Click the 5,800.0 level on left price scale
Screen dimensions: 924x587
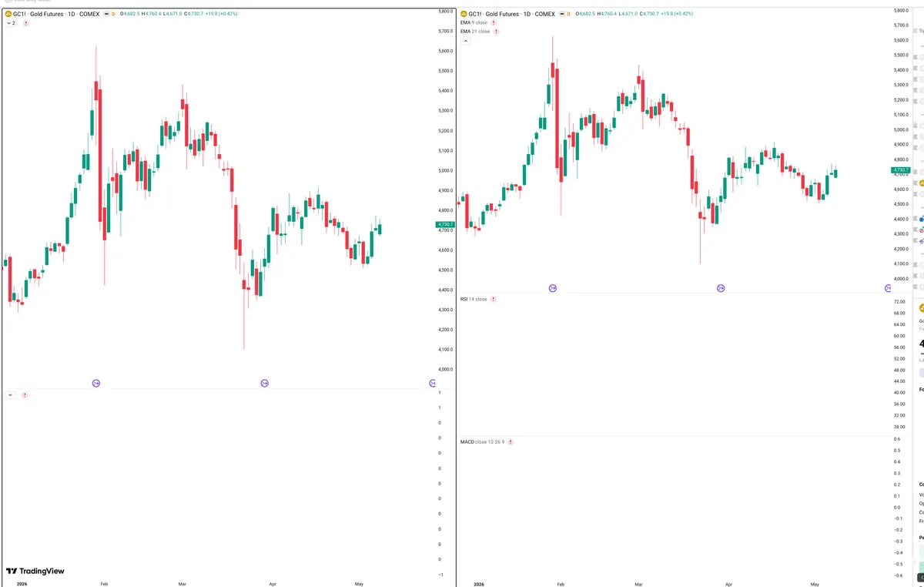(446, 12)
